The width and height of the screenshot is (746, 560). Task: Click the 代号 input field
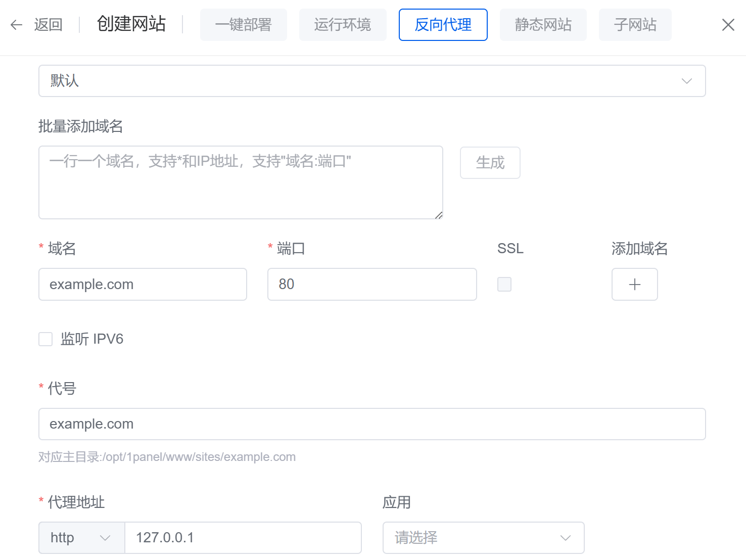click(372, 424)
